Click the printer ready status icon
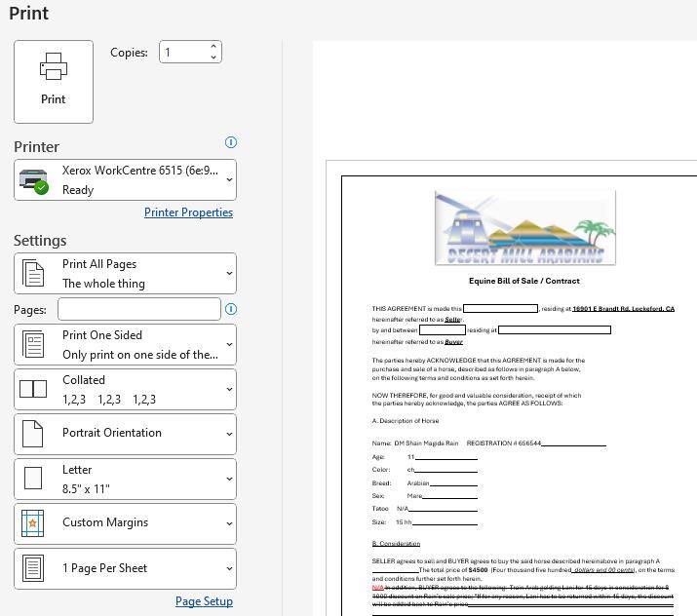 [x=34, y=181]
